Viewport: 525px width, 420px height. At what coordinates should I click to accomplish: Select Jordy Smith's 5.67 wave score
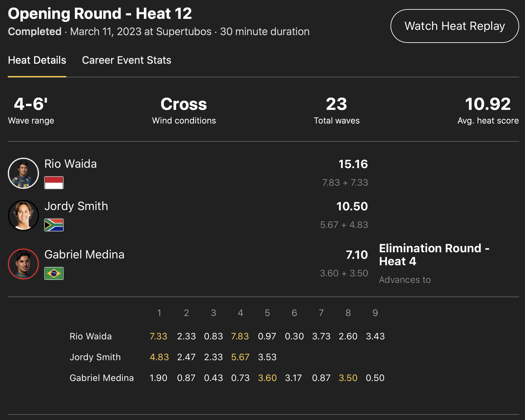(x=240, y=357)
